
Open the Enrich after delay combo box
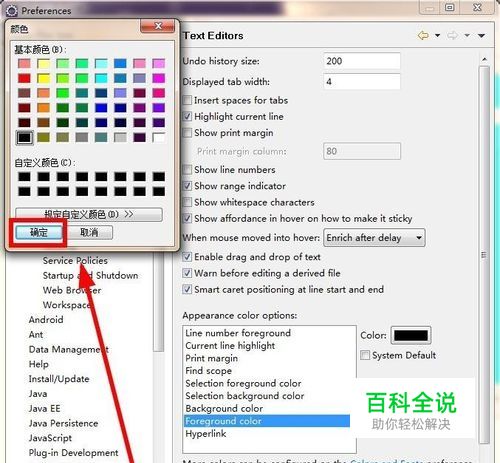[x=374, y=238]
